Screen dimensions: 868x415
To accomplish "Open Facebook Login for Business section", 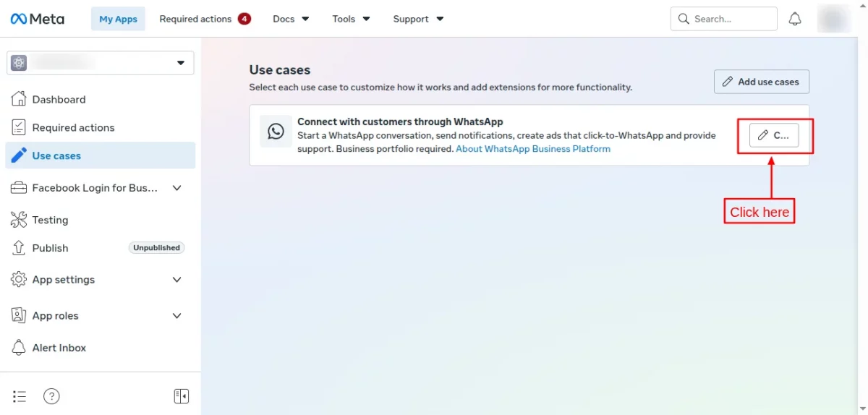I will (95, 188).
